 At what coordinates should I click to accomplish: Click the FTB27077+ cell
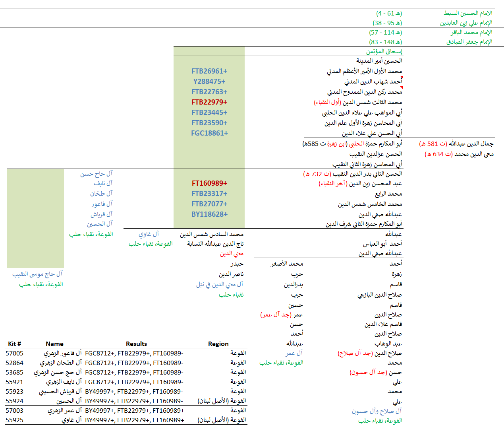[x=209, y=204]
